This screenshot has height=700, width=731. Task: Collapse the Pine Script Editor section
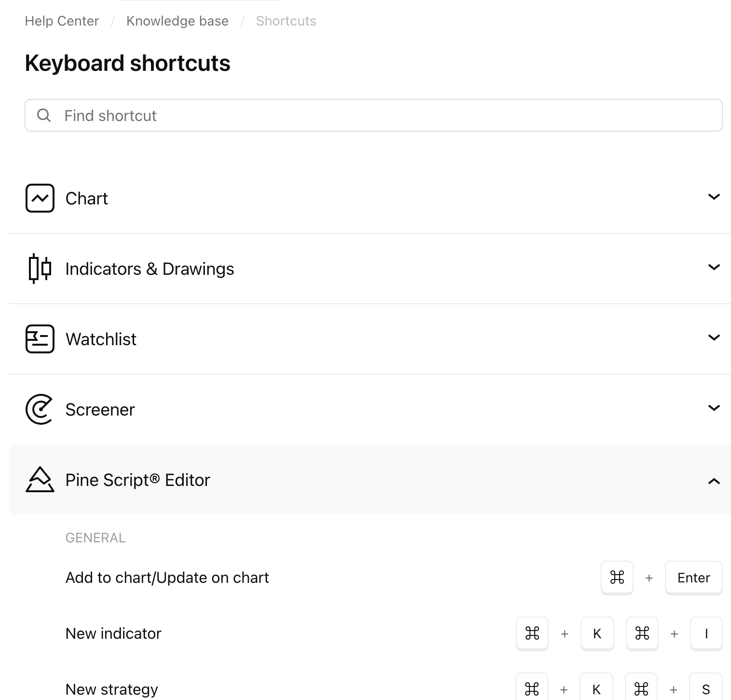click(x=714, y=481)
